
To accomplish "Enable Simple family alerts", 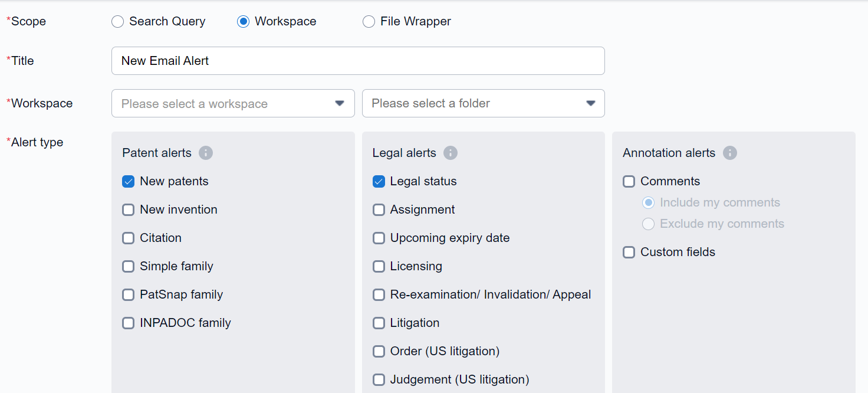I will pos(129,267).
